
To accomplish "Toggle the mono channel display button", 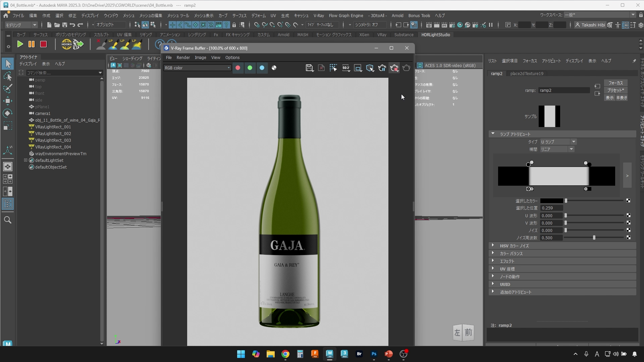I will tap(274, 68).
